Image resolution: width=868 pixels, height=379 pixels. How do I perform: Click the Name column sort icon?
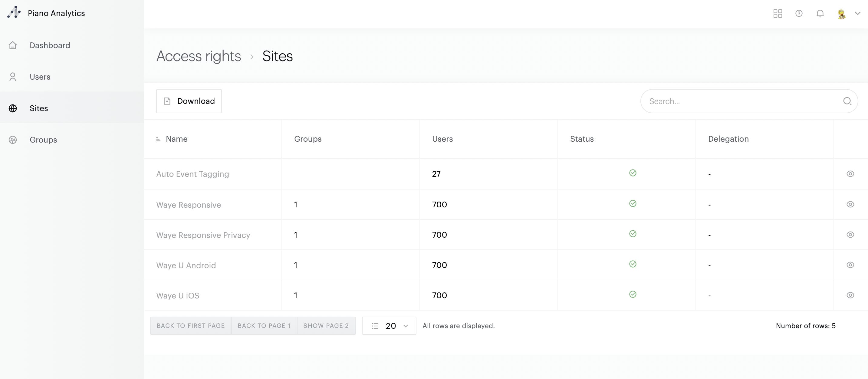tap(158, 139)
